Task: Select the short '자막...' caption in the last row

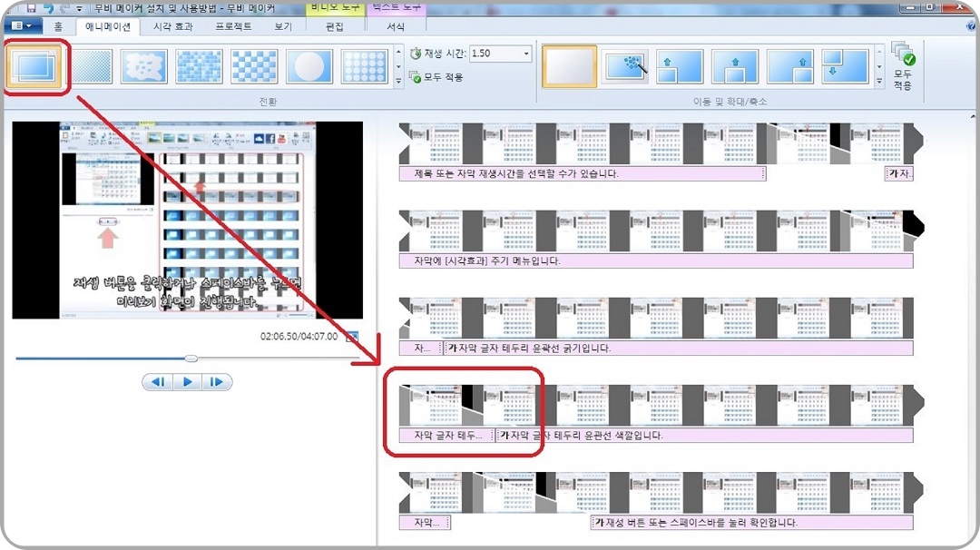Action: coord(425,522)
